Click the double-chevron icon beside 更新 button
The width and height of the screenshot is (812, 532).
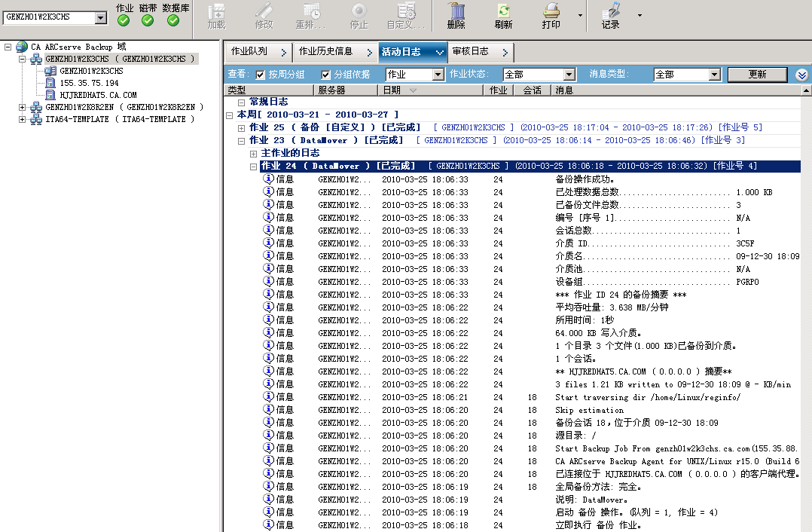[801, 75]
